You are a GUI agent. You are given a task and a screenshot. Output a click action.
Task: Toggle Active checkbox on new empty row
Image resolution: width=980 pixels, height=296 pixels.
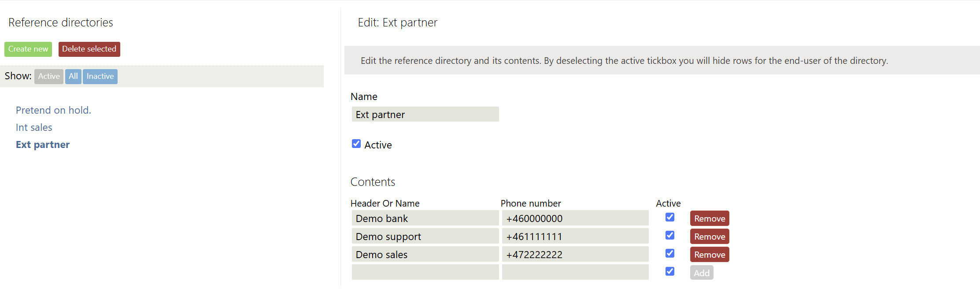669,271
